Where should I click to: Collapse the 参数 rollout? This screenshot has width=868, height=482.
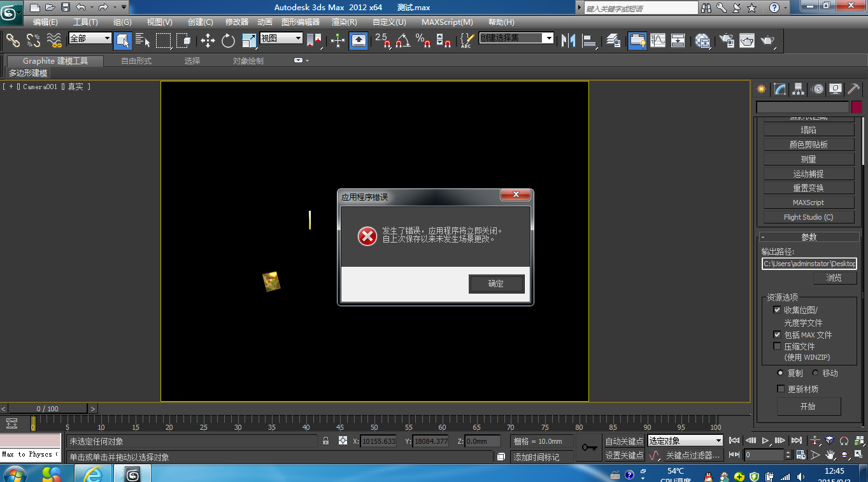[809, 237]
